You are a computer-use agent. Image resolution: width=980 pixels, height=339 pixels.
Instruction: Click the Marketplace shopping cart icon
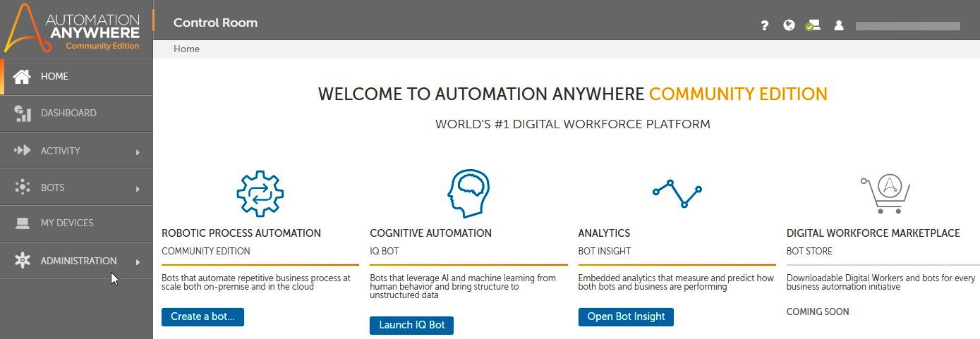885,194
